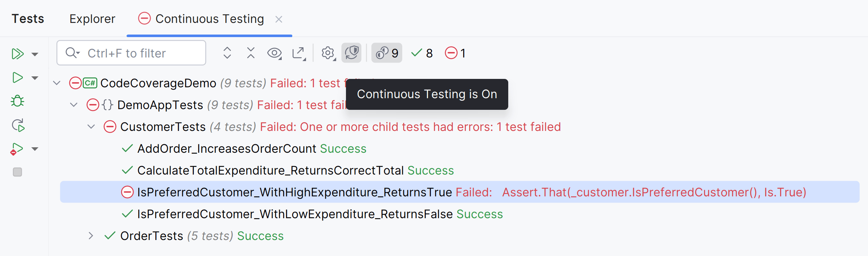Toggle the 8 passed tests filter
The height and width of the screenshot is (256, 868).
click(422, 53)
